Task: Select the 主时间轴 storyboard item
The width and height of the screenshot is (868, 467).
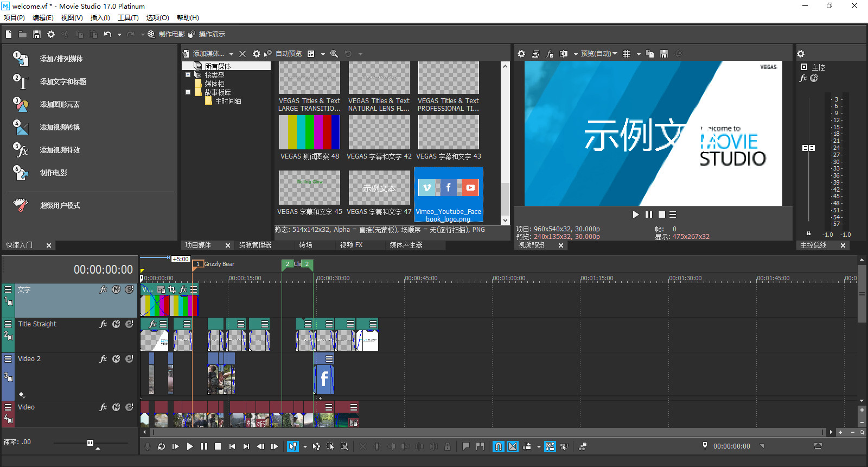Action: click(228, 101)
